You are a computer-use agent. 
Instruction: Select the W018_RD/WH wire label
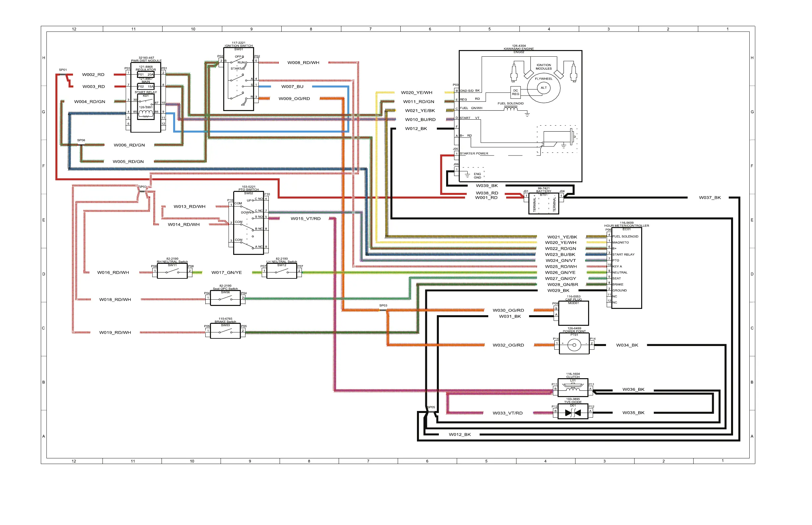click(x=115, y=300)
